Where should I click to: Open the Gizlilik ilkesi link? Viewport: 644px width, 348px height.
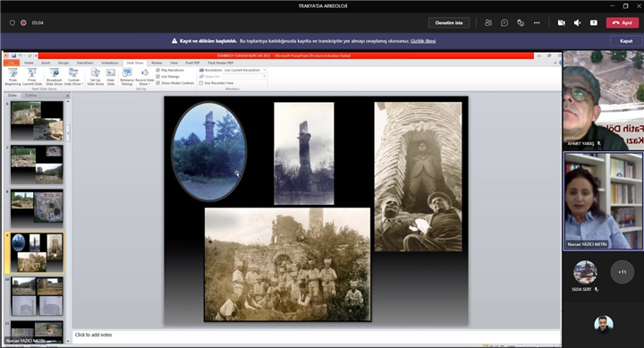pyautogui.click(x=423, y=41)
